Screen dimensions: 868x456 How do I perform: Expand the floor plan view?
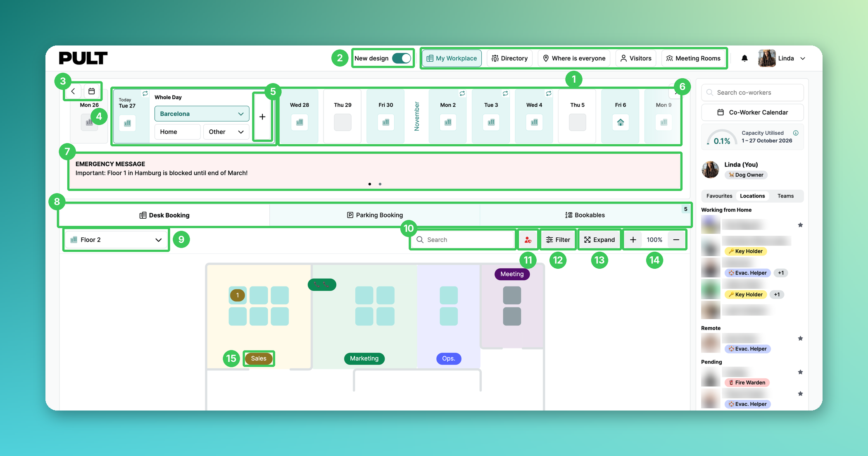coord(599,240)
